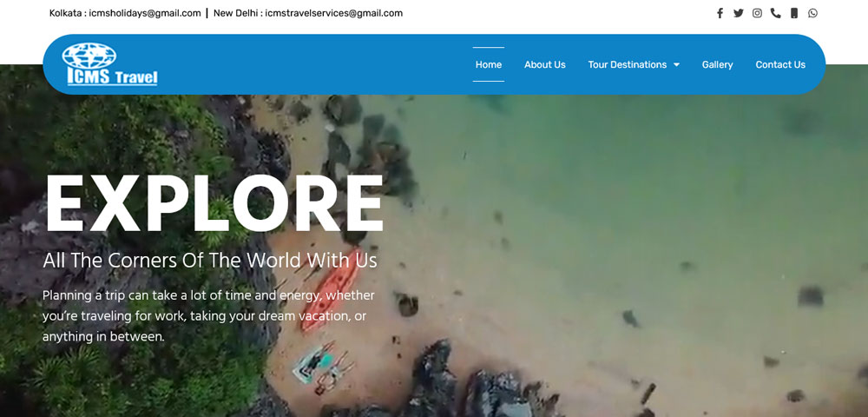Open the Facebook social icon
Image resolution: width=868 pixels, height=417 pixels.
(720, 13)
